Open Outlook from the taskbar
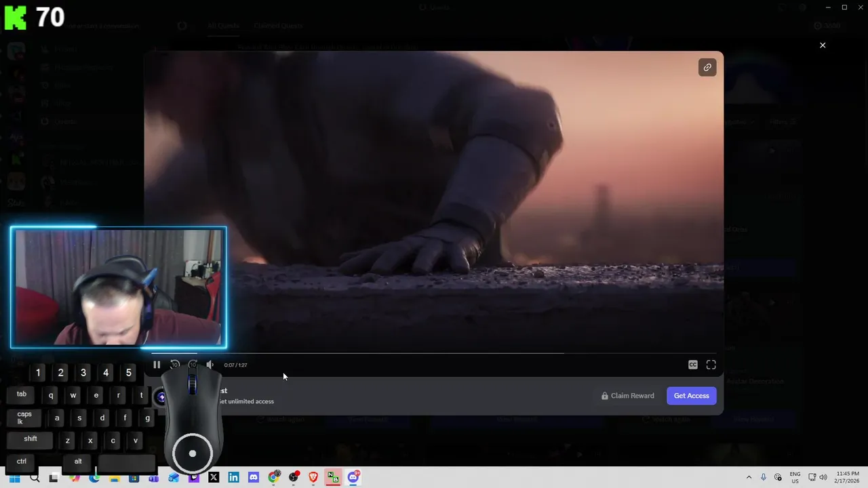 point(174,477)
